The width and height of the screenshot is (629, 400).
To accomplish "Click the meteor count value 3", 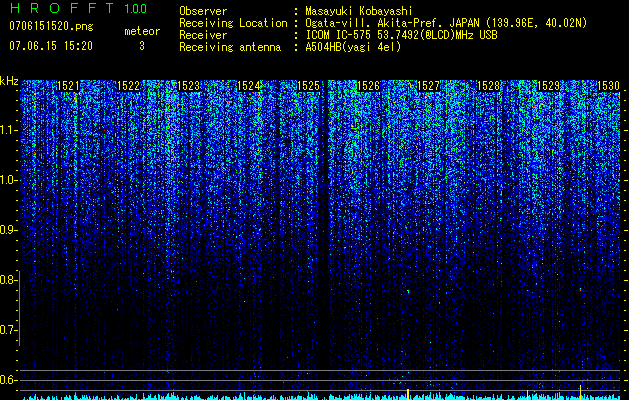I will pos(142,46).
